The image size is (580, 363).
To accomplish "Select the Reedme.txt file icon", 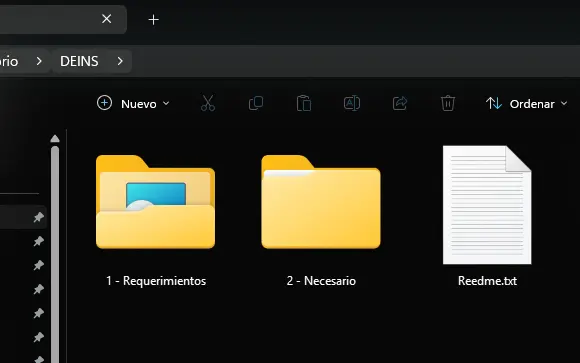I will click(x=487, y=205).
